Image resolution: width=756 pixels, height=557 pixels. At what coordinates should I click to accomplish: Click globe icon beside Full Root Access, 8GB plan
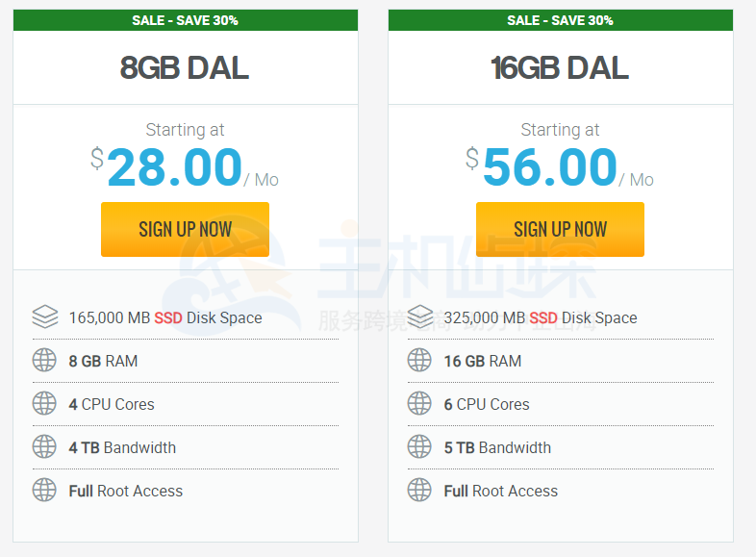click(44, 490)
